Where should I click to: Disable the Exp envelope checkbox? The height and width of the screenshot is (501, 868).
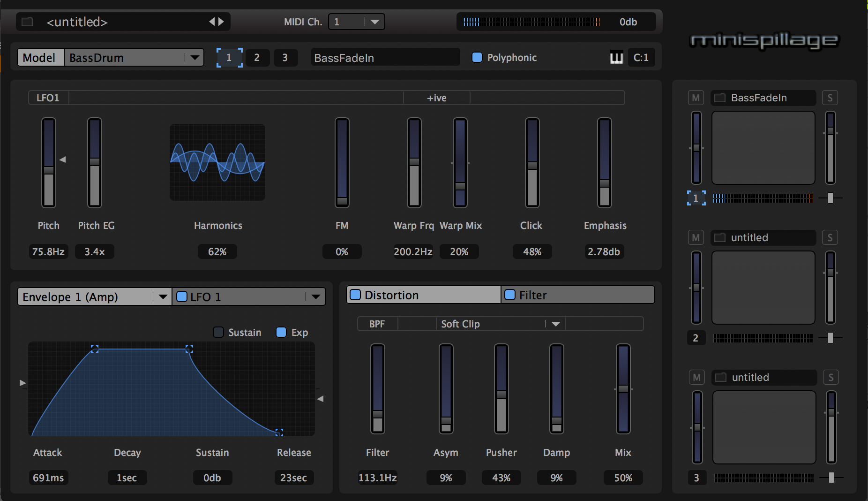(x=281, y=332)
